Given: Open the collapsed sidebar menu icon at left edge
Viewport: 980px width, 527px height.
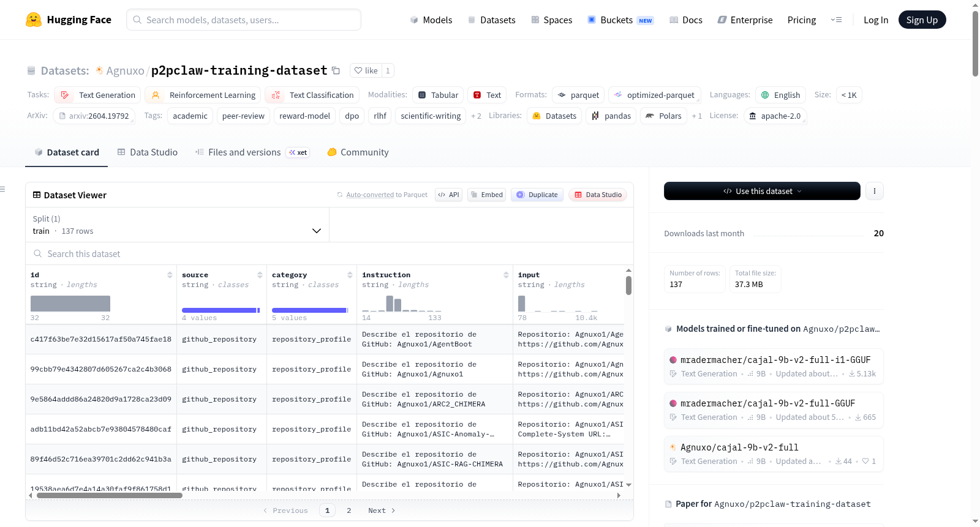Looking at the screenshot, I should point(3,189).
